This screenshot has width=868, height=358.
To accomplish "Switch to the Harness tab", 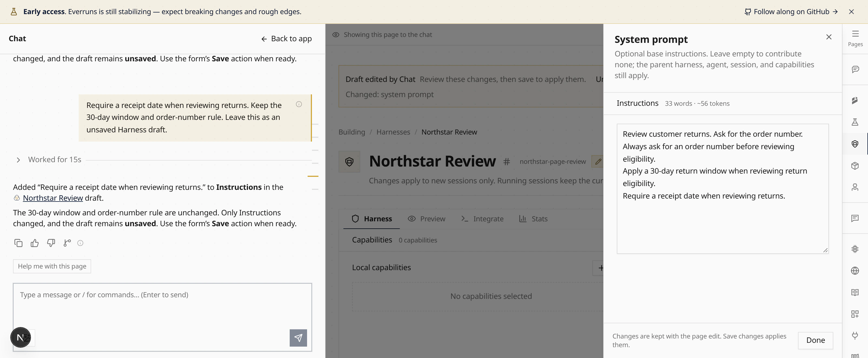I will coord(371,219).
